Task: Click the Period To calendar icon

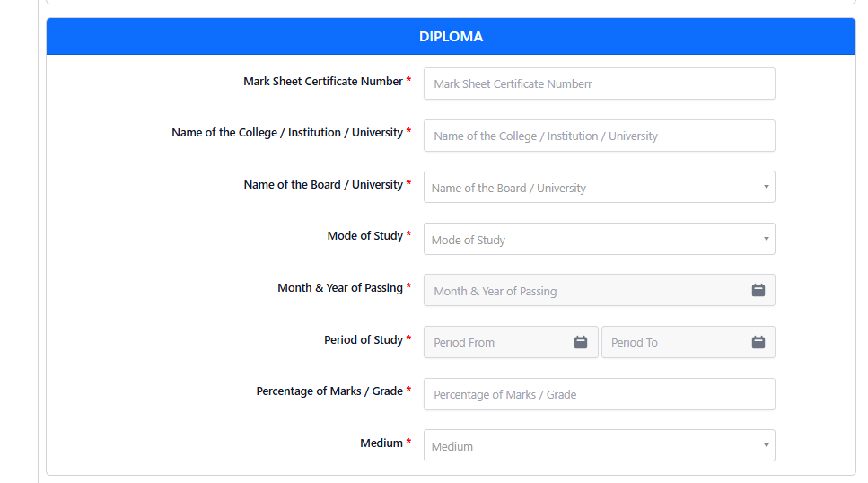Action: pyautogui.click(x=758, y=342)
